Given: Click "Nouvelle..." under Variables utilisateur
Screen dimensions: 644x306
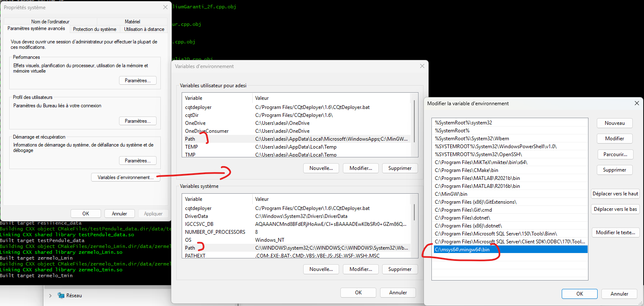Looking at the screenshot, I should point(321,168).
